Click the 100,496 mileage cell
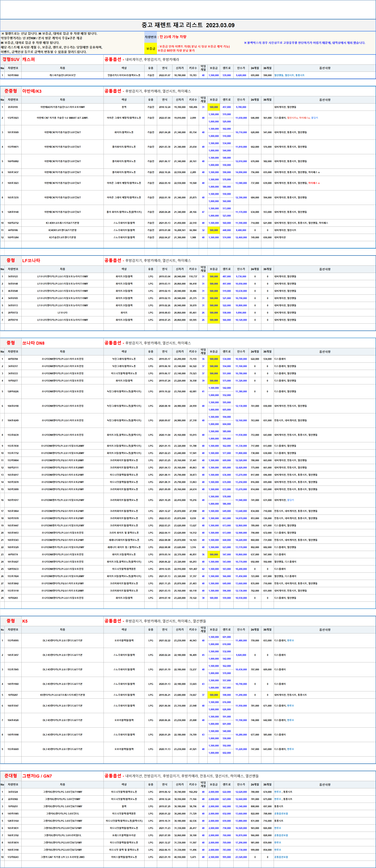The height and width of the screenshot is (868, 376). (193, 107)
